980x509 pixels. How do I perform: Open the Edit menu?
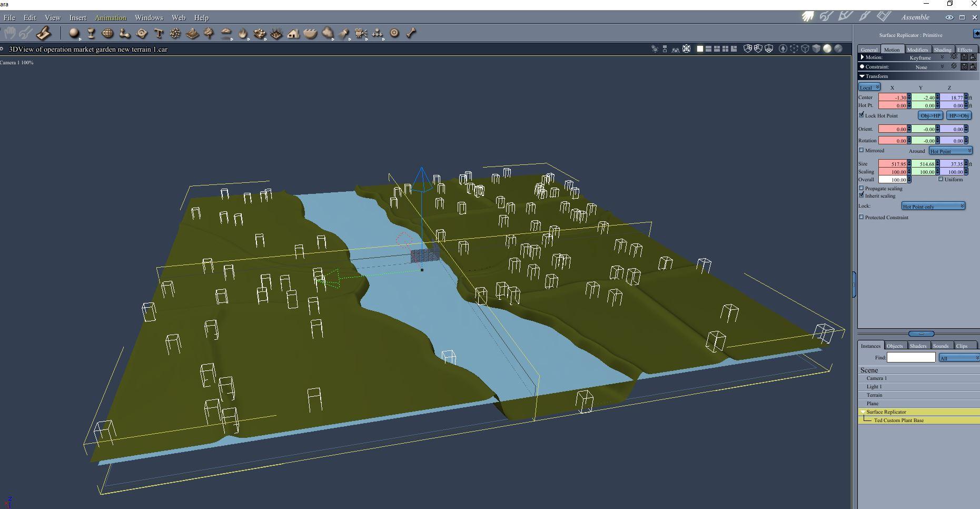click(x=30, y=17)
